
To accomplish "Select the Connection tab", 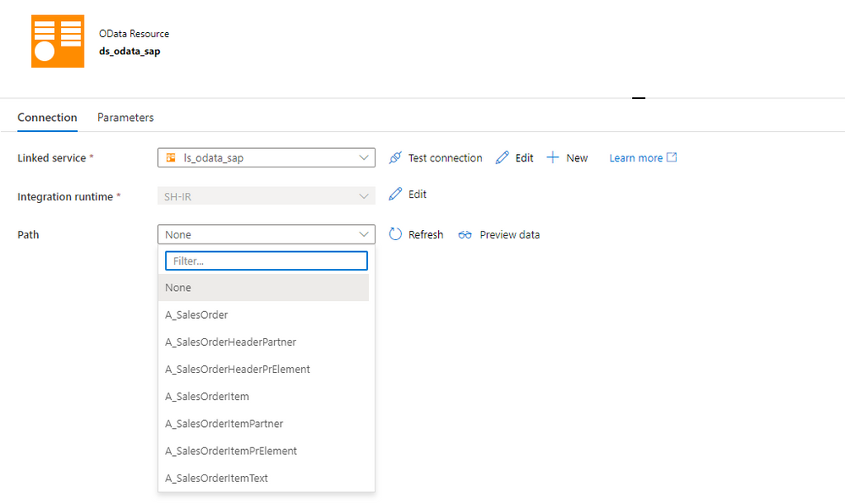I will 47,118.
